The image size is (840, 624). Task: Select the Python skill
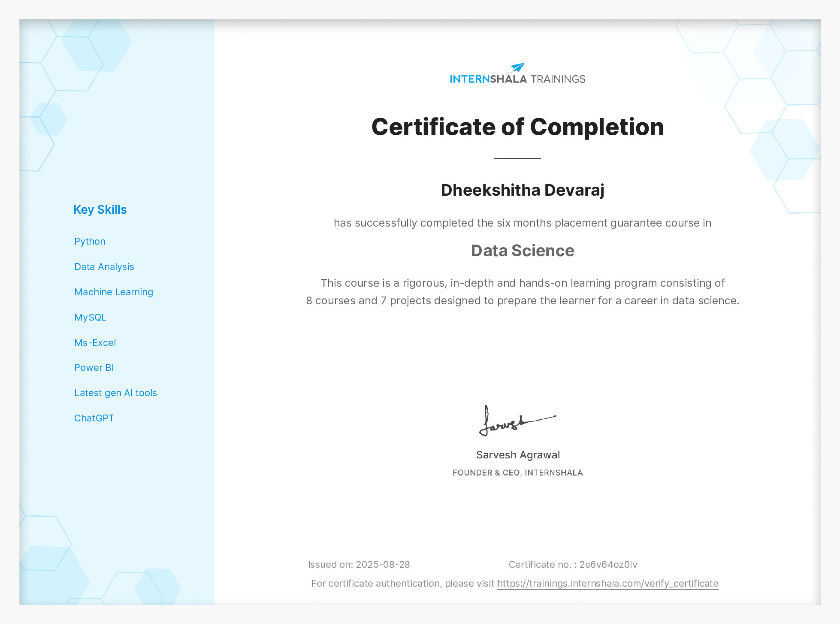pyautogui.click(x=89, y=241)
